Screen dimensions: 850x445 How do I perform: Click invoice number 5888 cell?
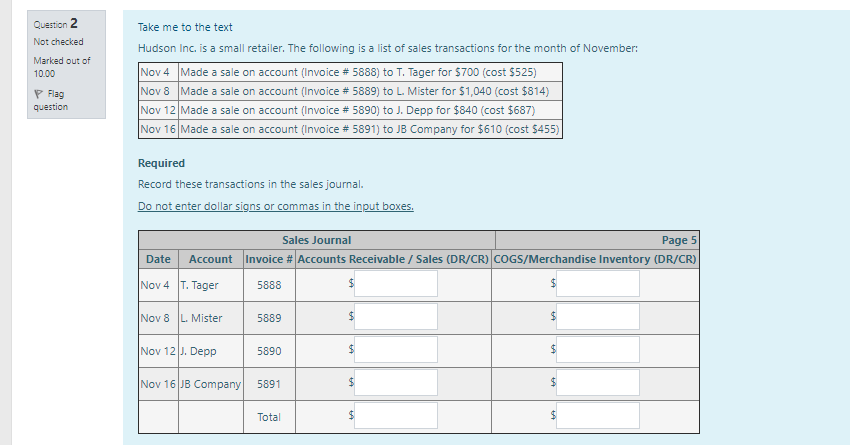[269, 285]
